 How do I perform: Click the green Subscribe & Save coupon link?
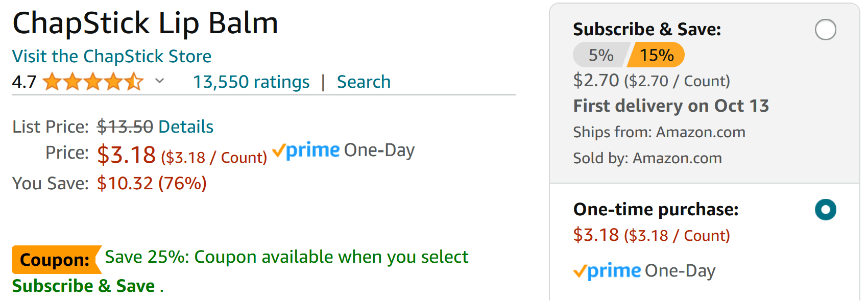pyautogui.click(x=83, y=286)
